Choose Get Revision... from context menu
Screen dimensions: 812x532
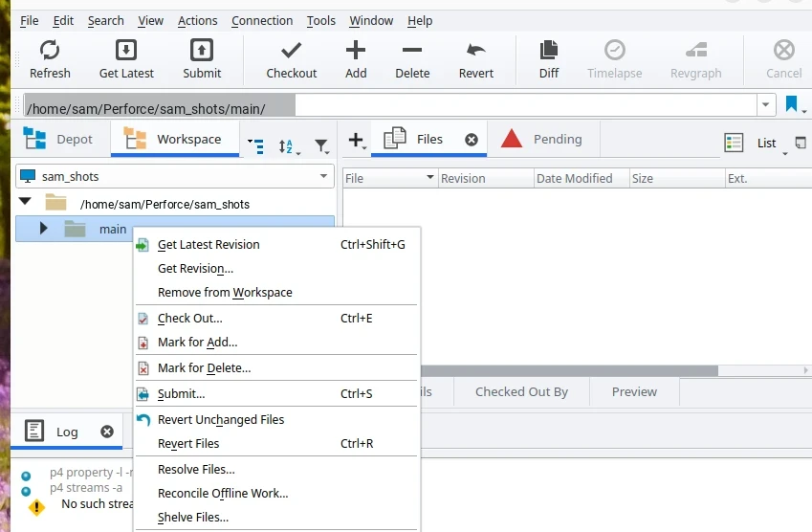276,268
